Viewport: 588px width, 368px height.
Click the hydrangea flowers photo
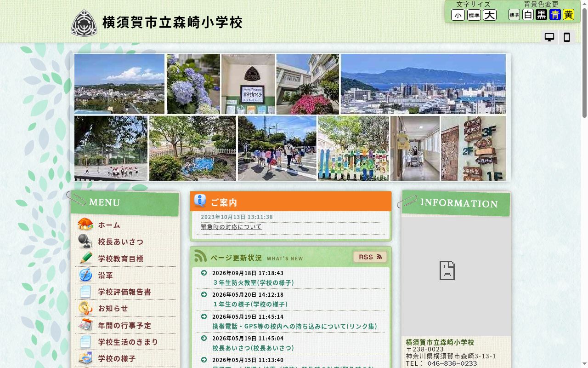(x=193, y=84)
